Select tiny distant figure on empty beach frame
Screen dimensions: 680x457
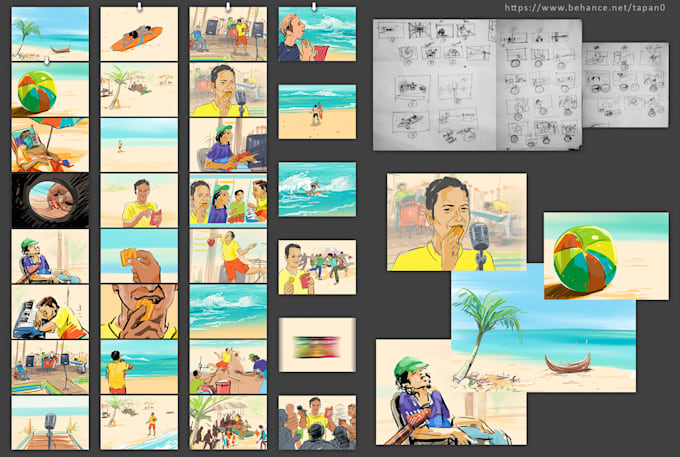(139, 145)
